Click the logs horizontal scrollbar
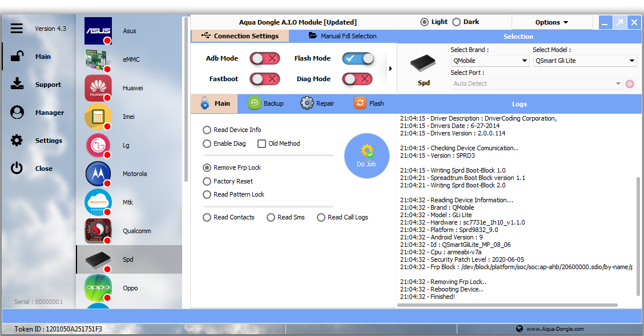 [508, 305]
